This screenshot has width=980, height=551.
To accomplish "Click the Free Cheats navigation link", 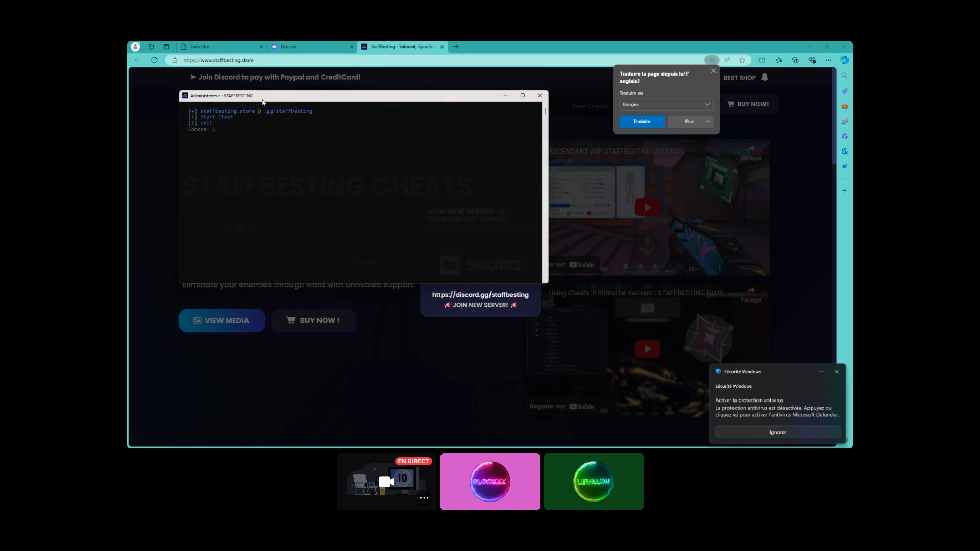I will 591,106.
